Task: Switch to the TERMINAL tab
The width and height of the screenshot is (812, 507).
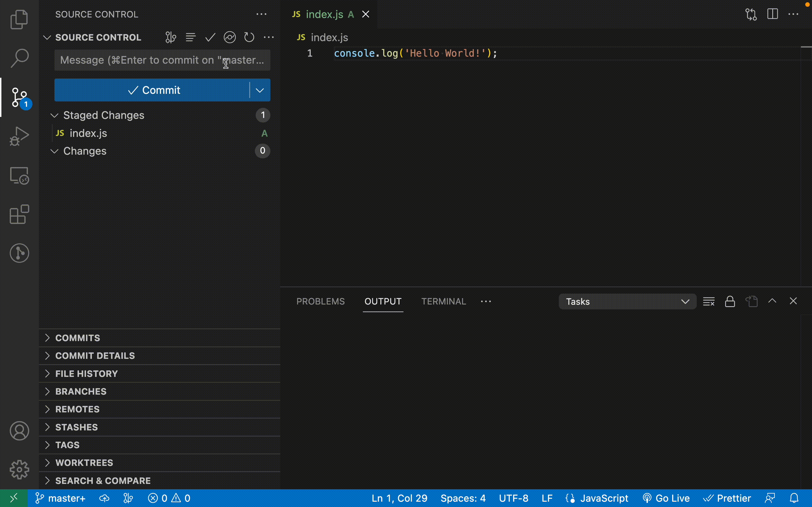Action: tap(443, 301)
